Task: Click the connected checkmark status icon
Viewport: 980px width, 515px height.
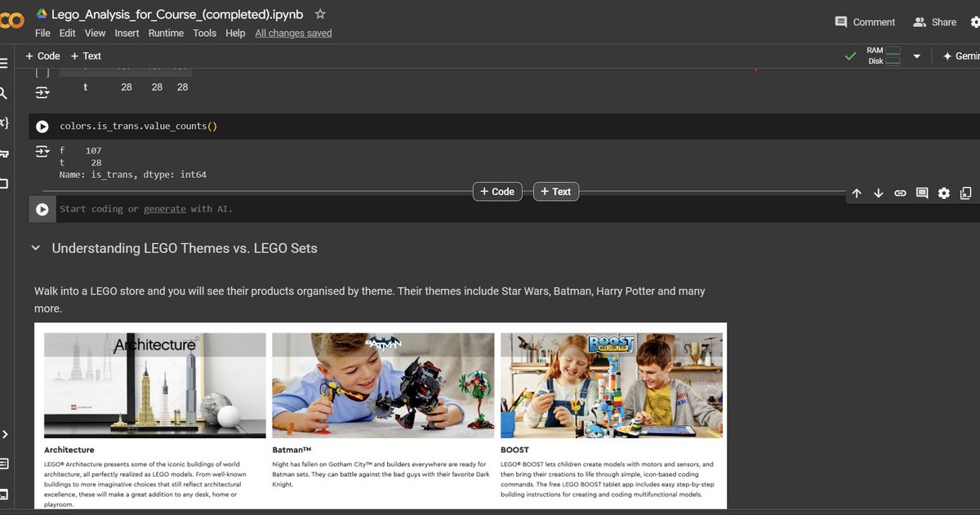Action: coord(852,56)
